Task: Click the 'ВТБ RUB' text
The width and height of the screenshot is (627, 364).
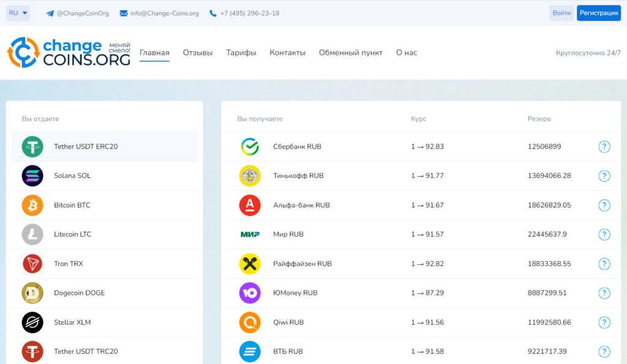Action: click(x=288, y=352)
